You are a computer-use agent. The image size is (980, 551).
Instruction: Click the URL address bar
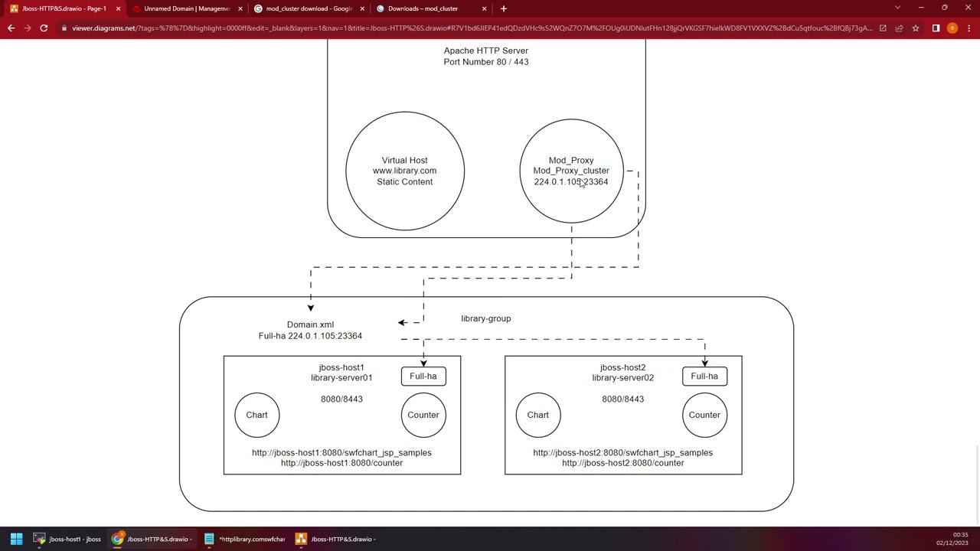[x=471, y=28]
